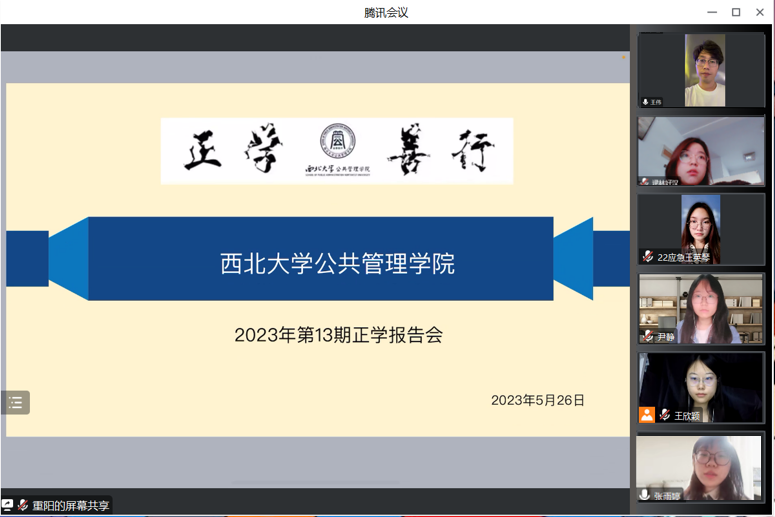Image resolution: width=775 pixels, height=517 pixels.
Task: Click orange host badge on 王欣颖's tile
Action: click(x=647, y=415)
